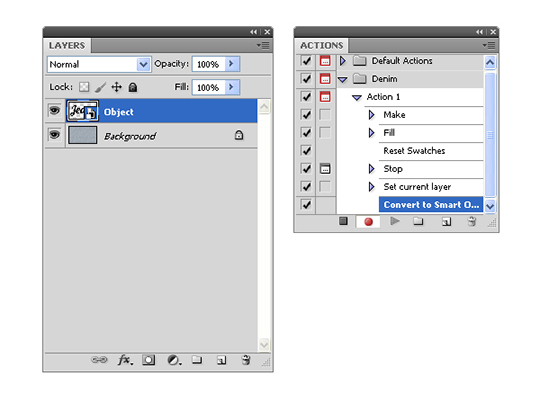The height and width of the screenshot is (394, 540).
Task: Create new layer icon
Action: (221, 360)
